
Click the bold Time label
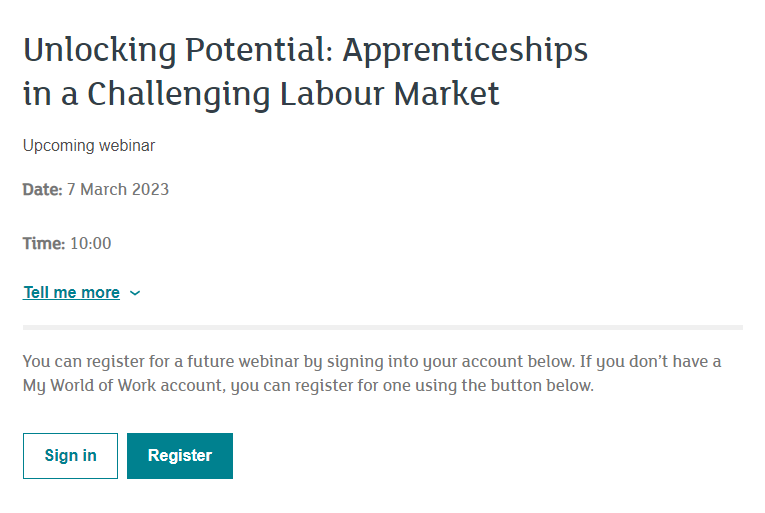coord(44,243)
